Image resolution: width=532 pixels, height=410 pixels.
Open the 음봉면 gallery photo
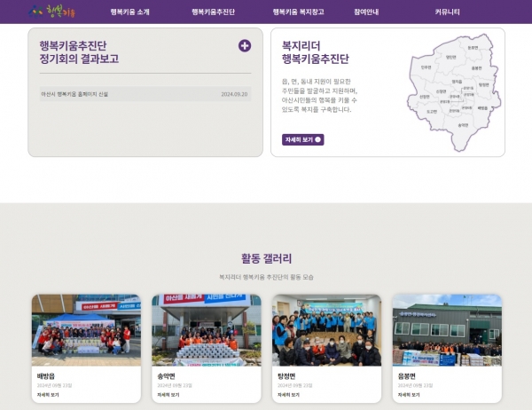pos(447,330)
